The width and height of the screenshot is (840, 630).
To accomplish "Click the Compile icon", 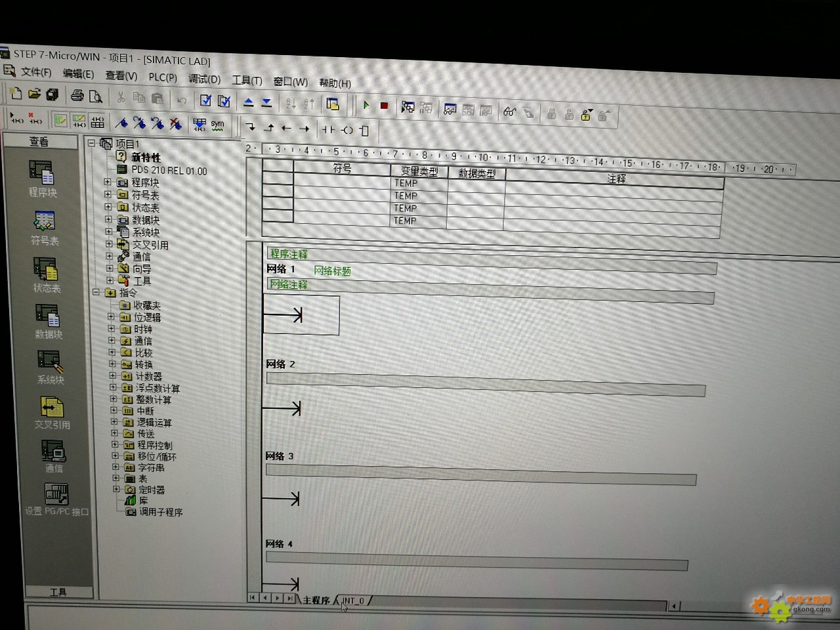I will [x=205, y=100].
